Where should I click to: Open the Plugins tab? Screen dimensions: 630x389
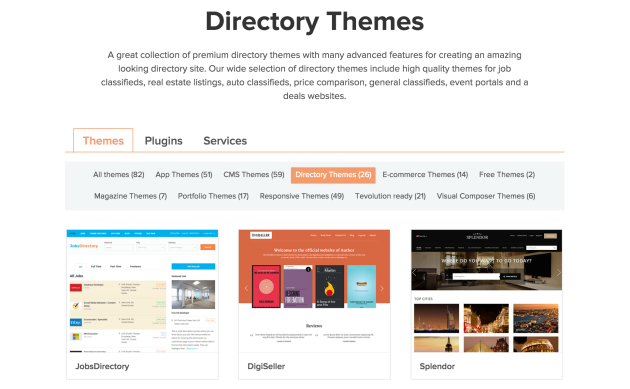click(164, 141)
